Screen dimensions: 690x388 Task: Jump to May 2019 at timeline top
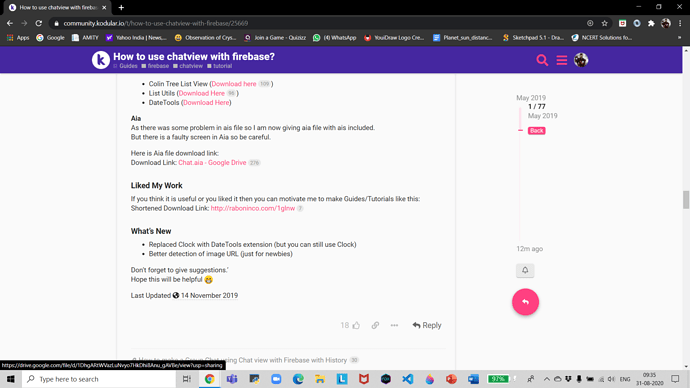point(531,98)
